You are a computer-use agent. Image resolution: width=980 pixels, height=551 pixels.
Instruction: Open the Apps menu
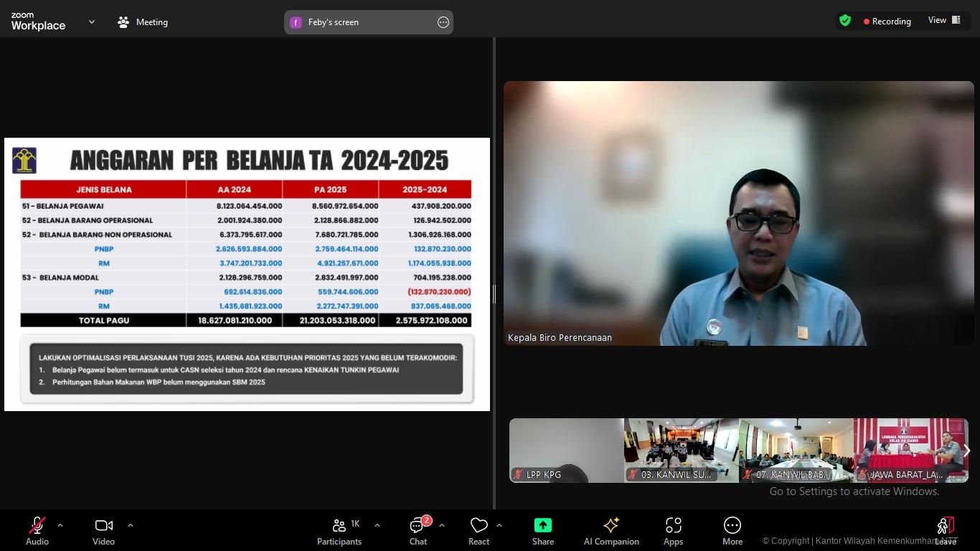click(x=673, y=531)
